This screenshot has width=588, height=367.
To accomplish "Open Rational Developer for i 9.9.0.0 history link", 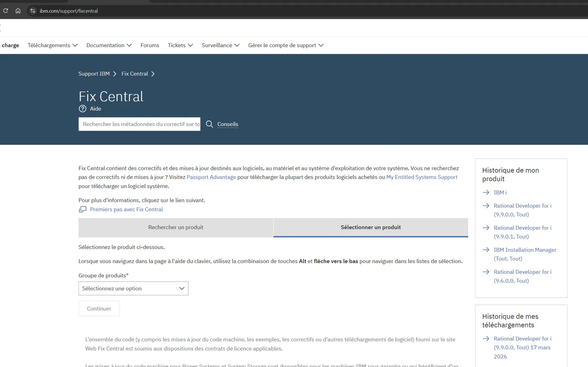I will pos(522,210).
